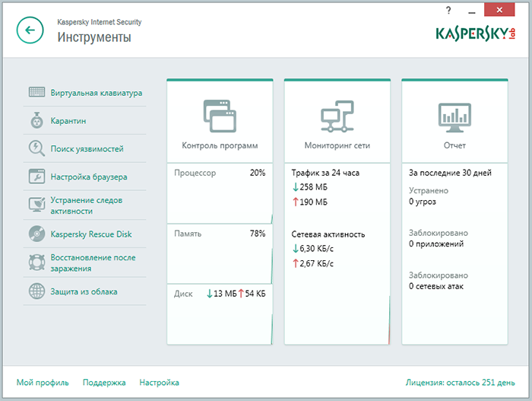This screenshot has width=532, height=401.
Task: Click the Rescue Disk disc icon
Action: (36, 234)
